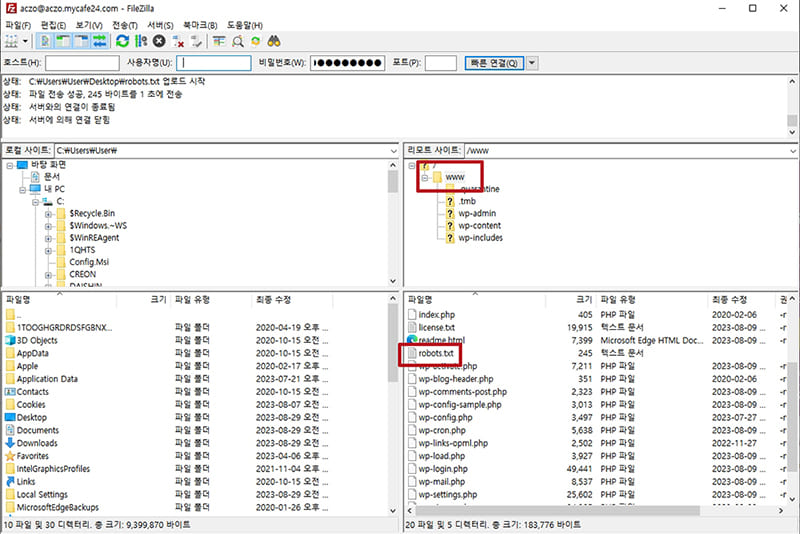
Task: Select the wp-admin remote tree folder
Action: pos(477,213)
